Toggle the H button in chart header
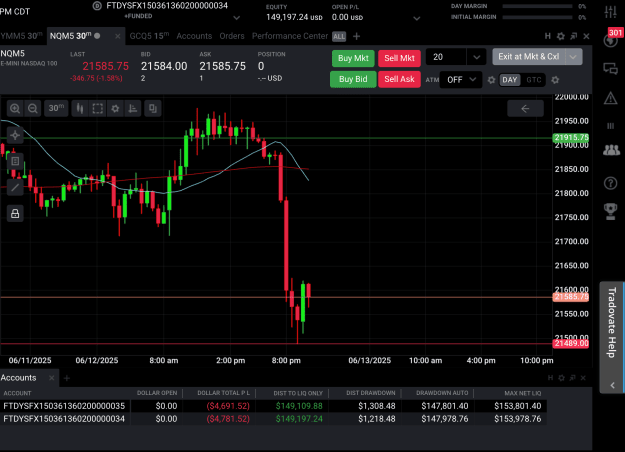 click(548, 36)
